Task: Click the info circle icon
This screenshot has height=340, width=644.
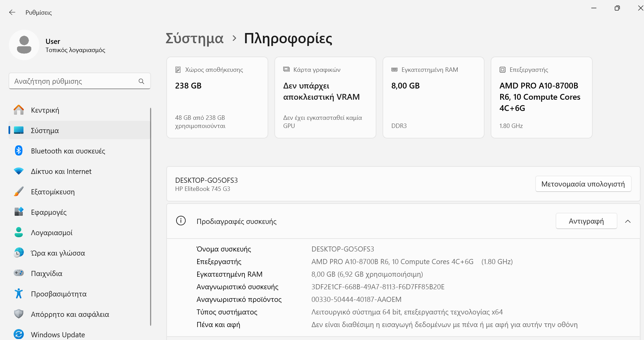Action: tap(181, 221)
